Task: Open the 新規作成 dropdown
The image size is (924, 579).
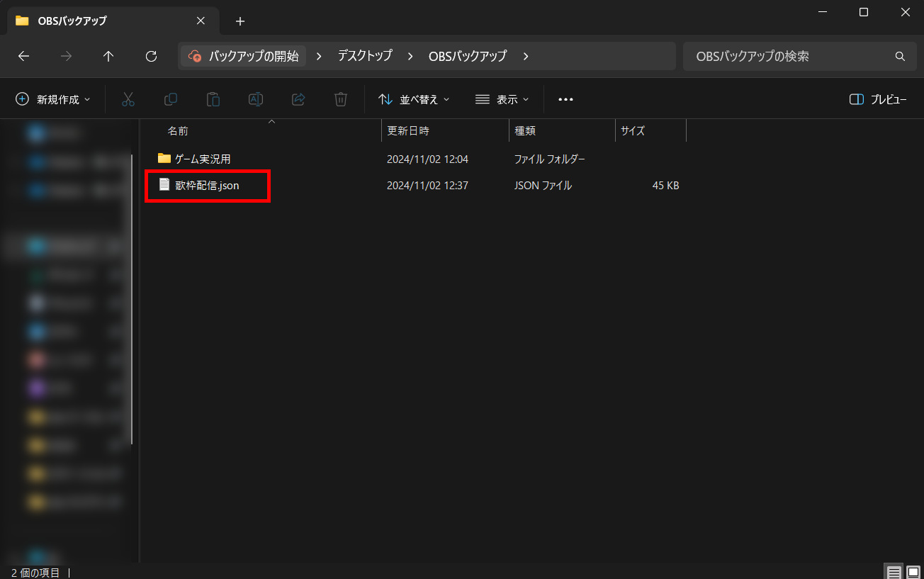Action: tap(53, 99)
